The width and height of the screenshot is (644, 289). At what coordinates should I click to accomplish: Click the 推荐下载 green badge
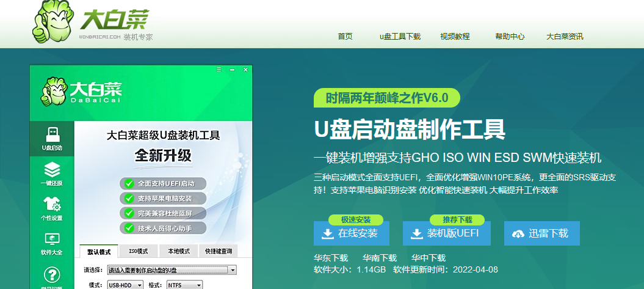click(457, 219)
